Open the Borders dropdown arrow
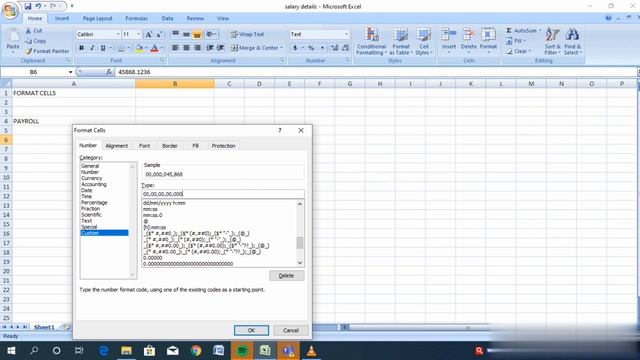Screen dimensions: 640x360 click(x=129, y=48)
